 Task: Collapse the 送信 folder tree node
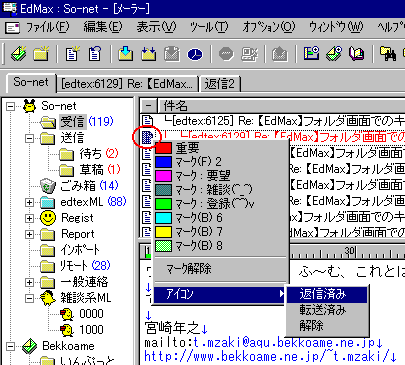point(30,138)
